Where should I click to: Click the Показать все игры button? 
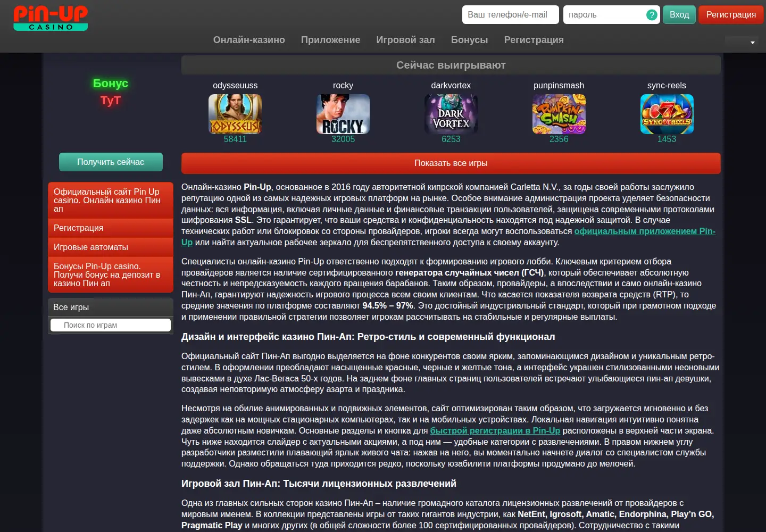(451, 163)
